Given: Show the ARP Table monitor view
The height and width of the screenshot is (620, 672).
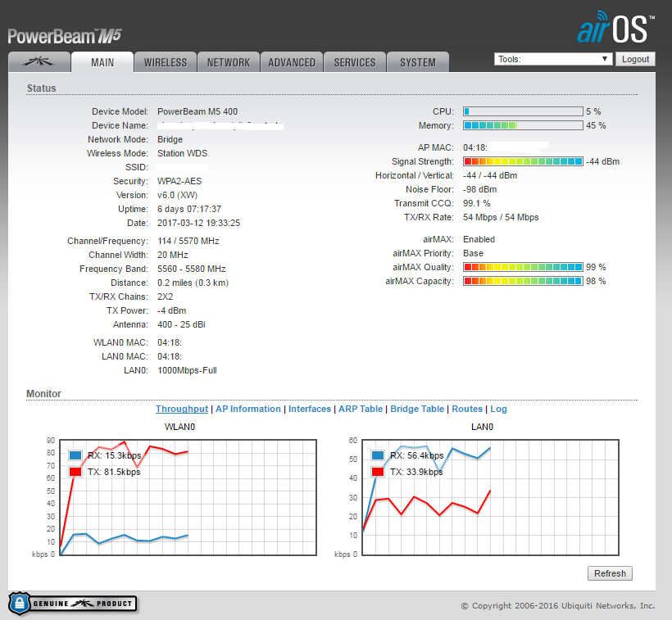Looking at the screenshot, I should click(361, 409).
